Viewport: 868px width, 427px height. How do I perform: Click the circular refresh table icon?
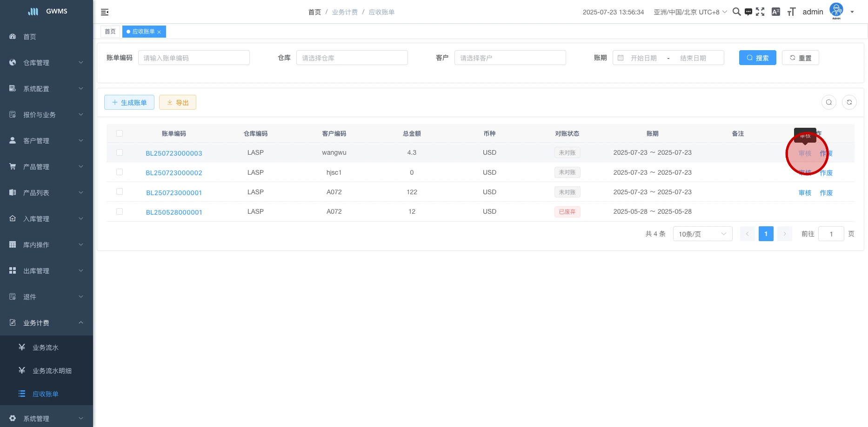849,102
